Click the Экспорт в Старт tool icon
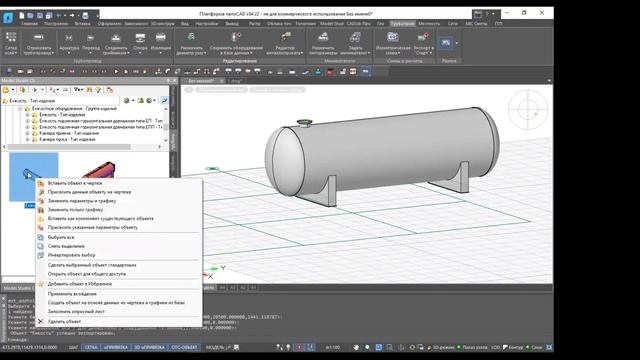Screen dimensions: 640x360 [423, 38]
